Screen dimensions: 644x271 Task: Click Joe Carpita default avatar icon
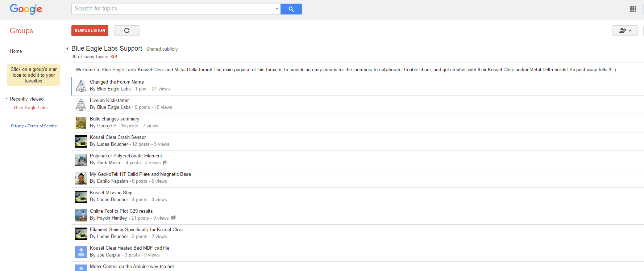pyautogui.click(x=81, y=252)
